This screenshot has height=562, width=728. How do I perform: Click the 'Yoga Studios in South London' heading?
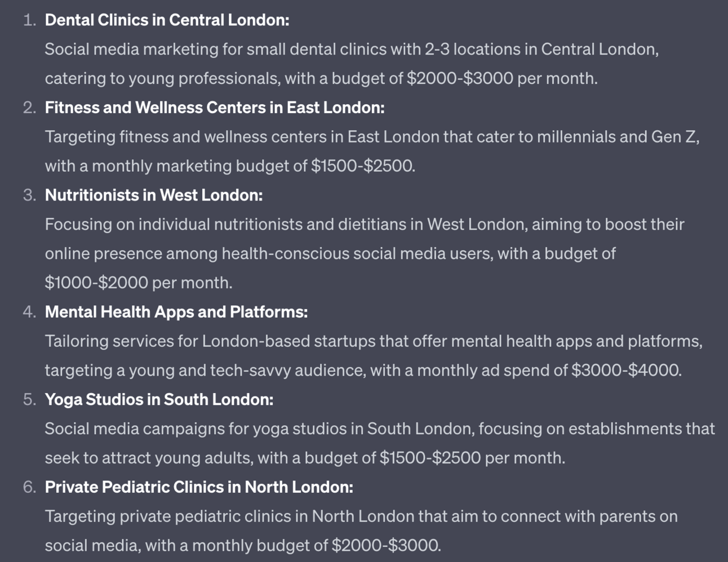click(159, 400)
